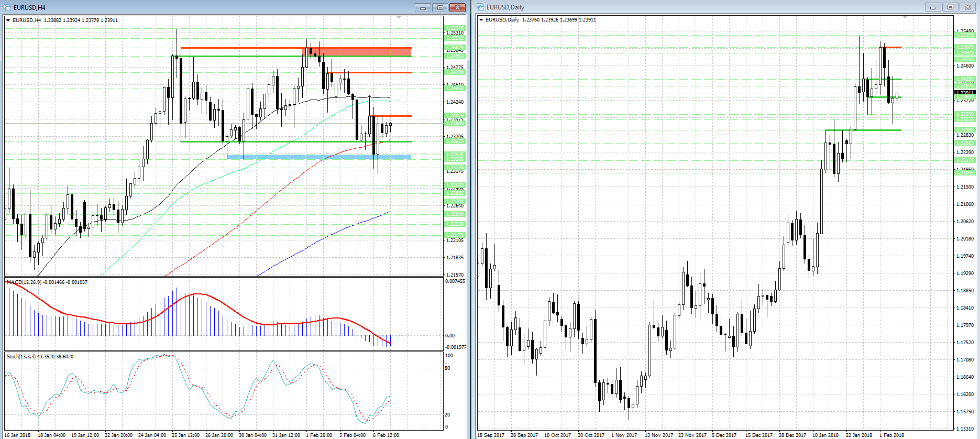Select the red shaded rectangle on H4 chart
980x439 pixels.
click(361, 51)
